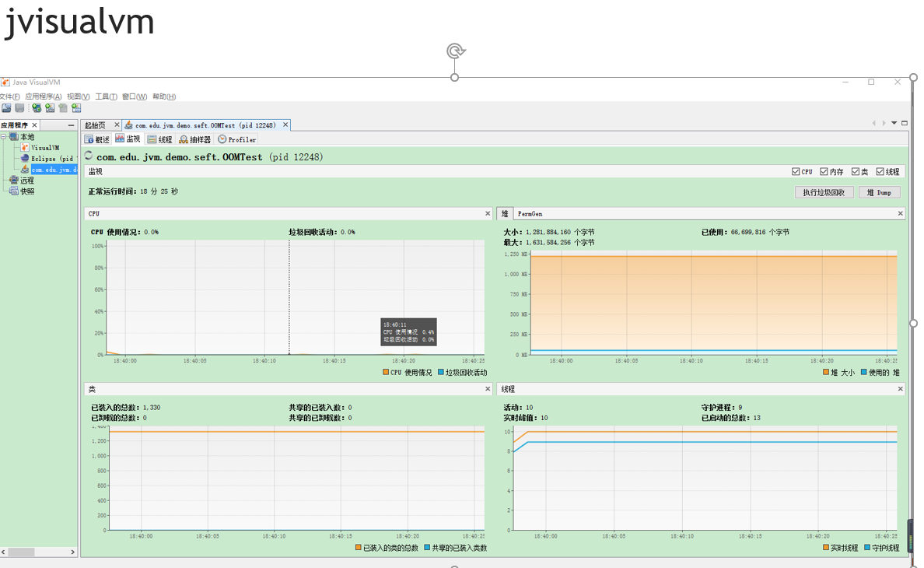
Task: Select the com.edu.jvm.demo.seft.OOMTest tab
Action: [205, 125]
